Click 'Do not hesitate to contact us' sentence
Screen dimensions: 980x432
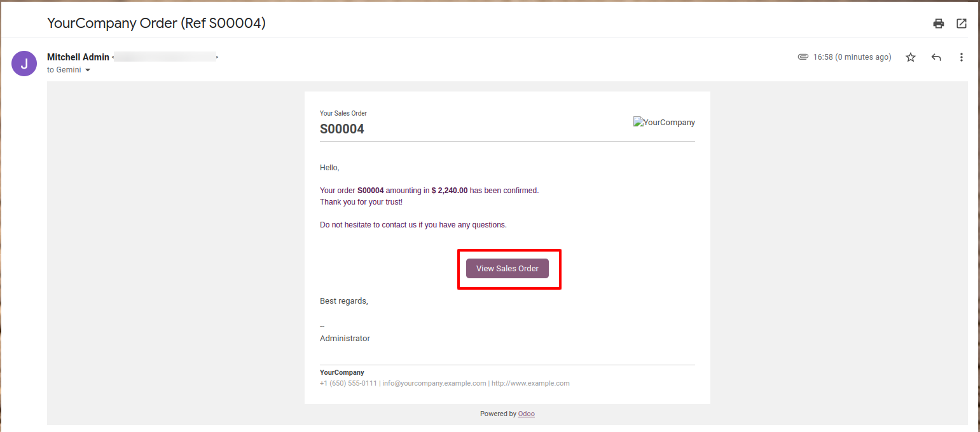pos(413,225)
